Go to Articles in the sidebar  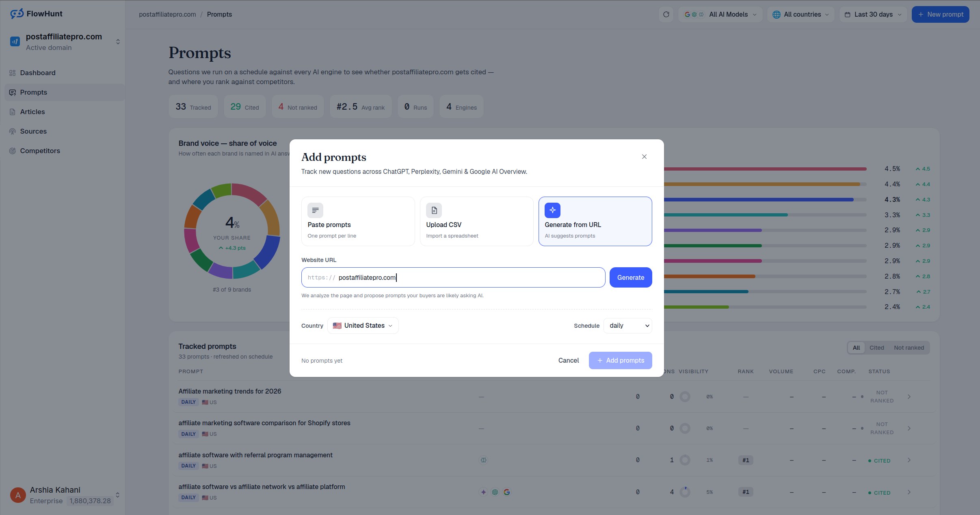click(65, 112)
